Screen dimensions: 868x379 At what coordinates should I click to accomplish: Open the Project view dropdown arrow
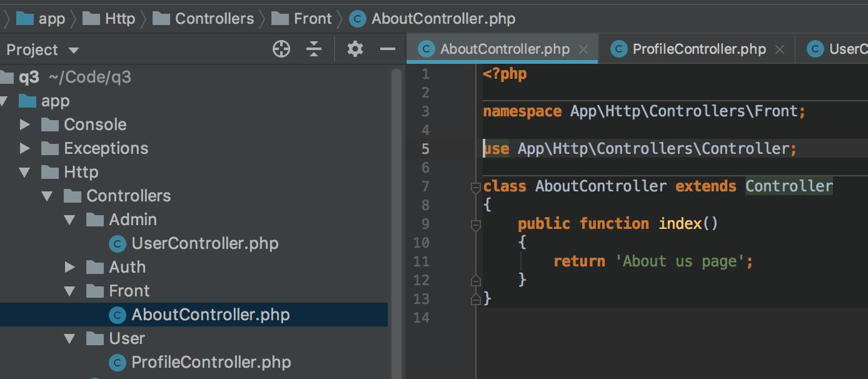pyautogui.click(x=74, y=50)
